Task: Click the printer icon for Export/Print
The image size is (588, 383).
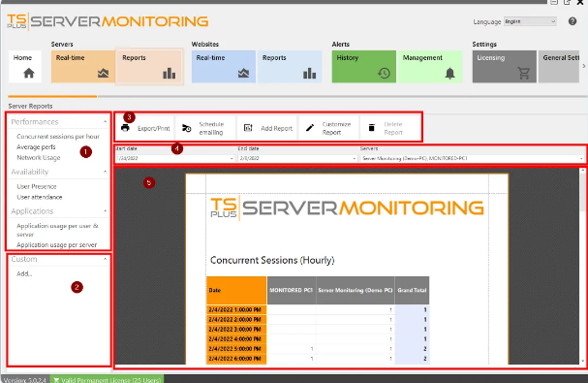Action: (x=125, y=128)
